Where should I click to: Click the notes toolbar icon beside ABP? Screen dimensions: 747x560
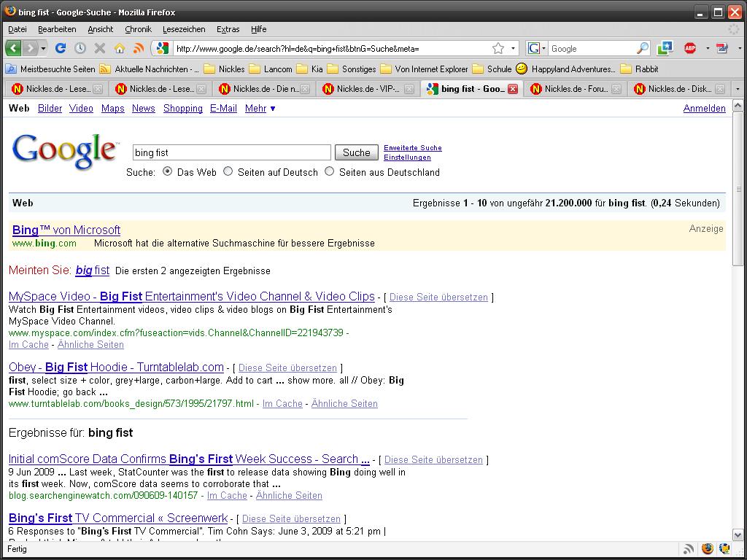[x=723, y=48]
